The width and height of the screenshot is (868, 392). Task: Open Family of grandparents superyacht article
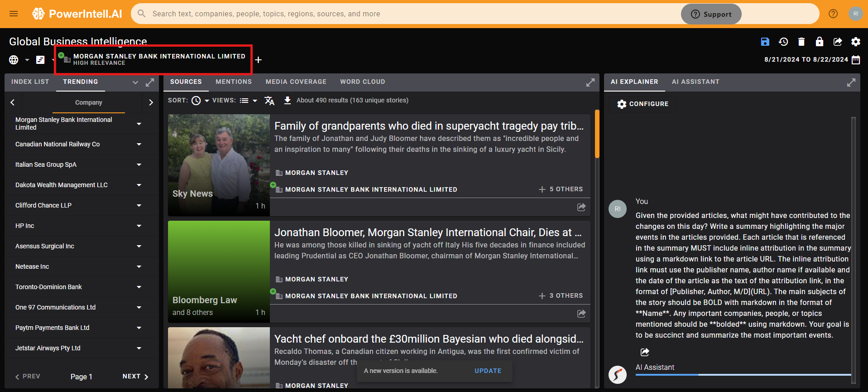point(429,126)
